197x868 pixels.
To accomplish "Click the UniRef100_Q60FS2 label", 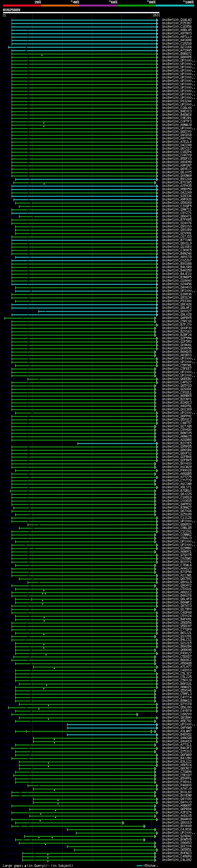I will click(177, 454).
